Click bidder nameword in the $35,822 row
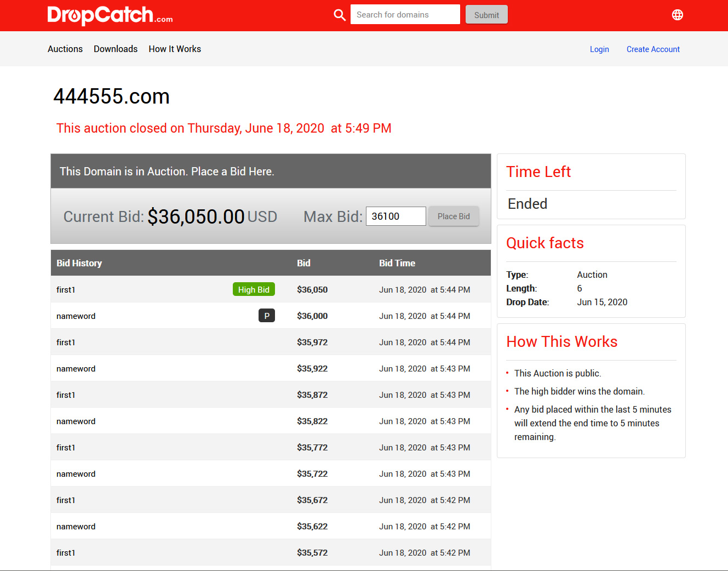Image resolution: width=728 pixels, height=571 pixels. [x=76, y=421]
